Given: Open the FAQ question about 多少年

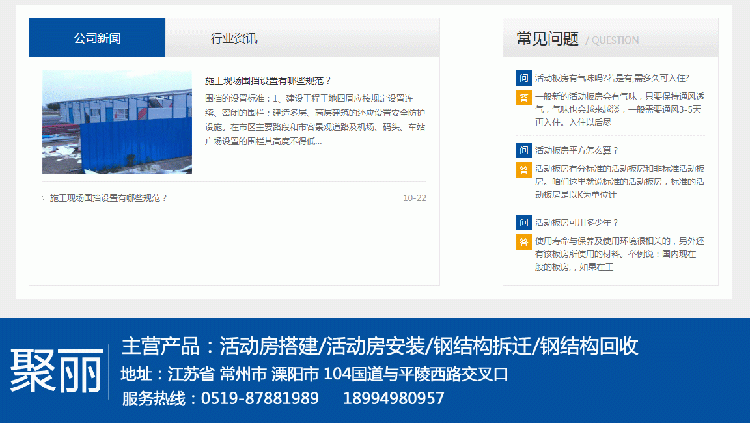Looking at the screenshot, I should (x=576, y=223).
